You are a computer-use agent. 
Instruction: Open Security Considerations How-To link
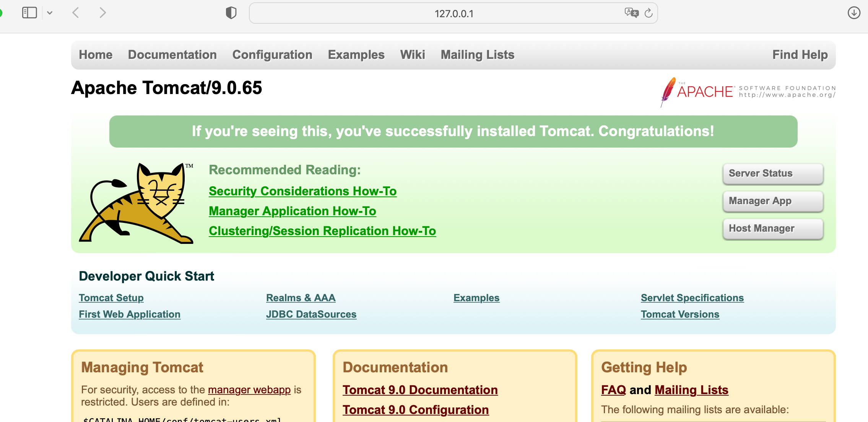click(302, 191)
